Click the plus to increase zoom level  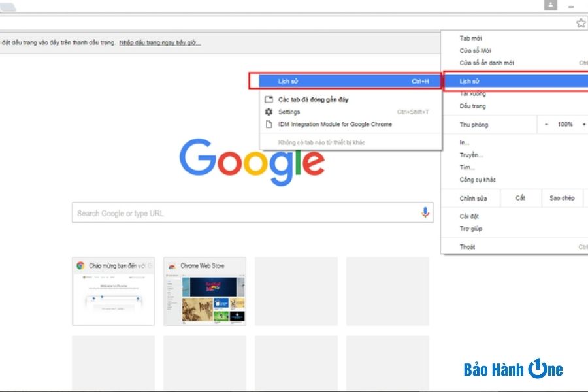[x=583, y=124]
